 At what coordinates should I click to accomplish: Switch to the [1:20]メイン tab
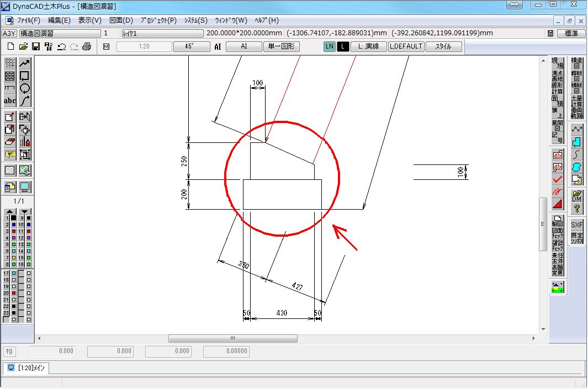[27, 368]
